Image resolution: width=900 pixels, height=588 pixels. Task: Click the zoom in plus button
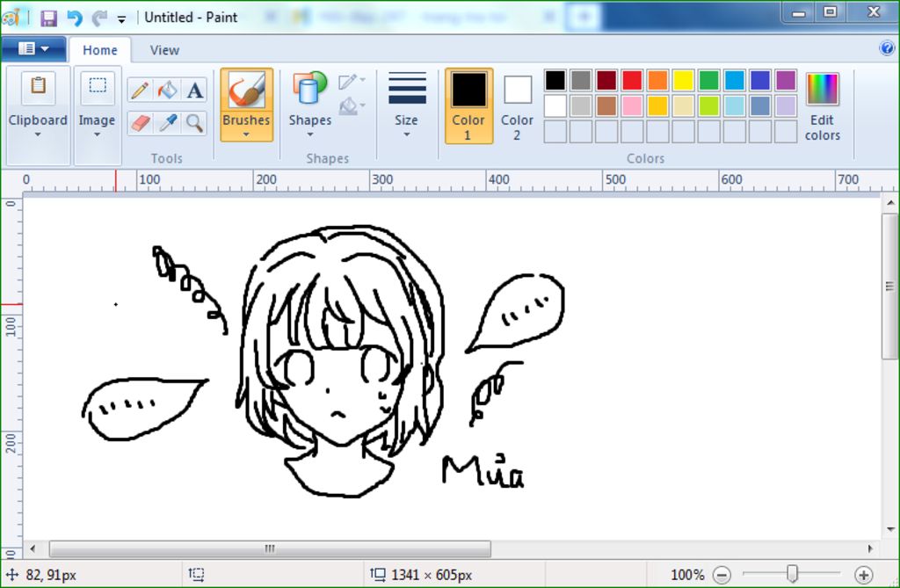tap(863, 574)
